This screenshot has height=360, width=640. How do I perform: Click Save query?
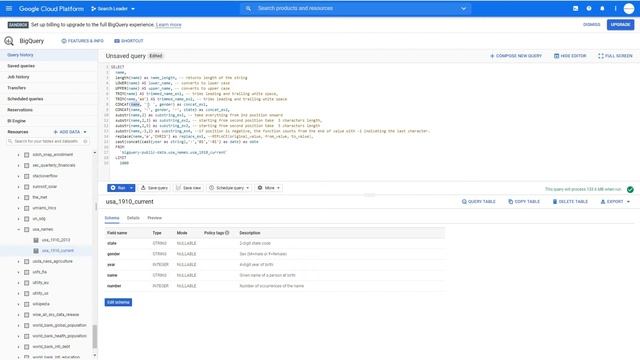tap(154, 188)
